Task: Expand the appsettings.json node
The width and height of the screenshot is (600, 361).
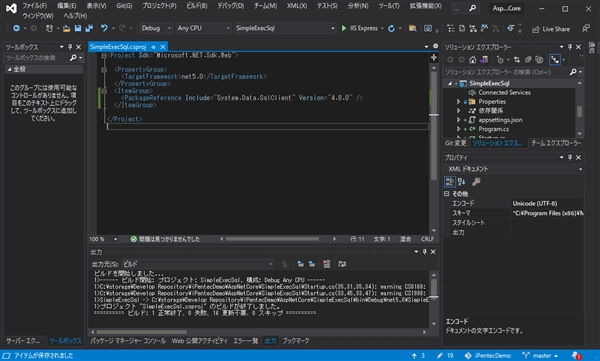Action: (x=458, y=120)
